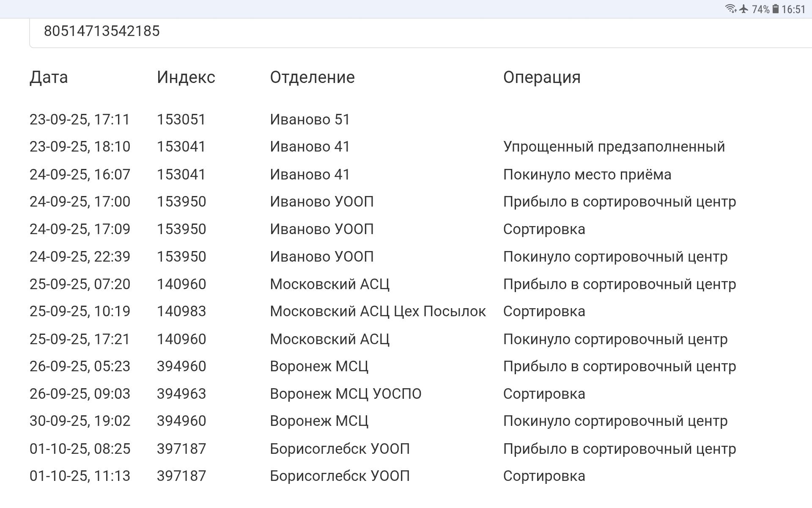Click the Отделение column header
Viewport: 812px width, 508px height.
pos(312,77)
